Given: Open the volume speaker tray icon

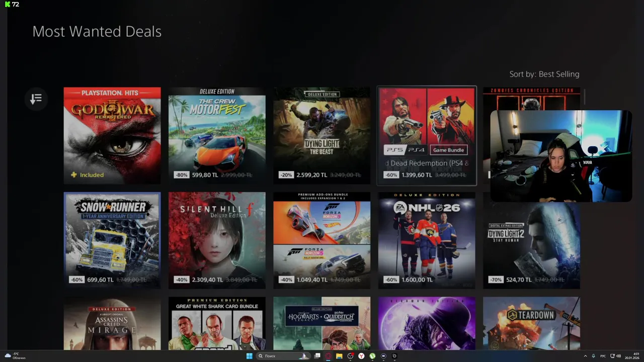Looking at the screenshot, I should click(x=618, y=356).
